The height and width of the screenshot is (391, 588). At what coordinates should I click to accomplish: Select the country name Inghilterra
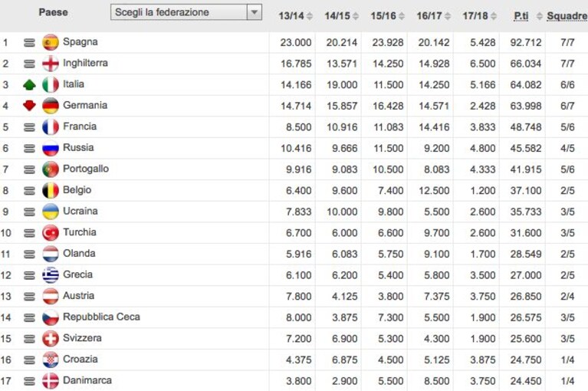click(85, 63)
